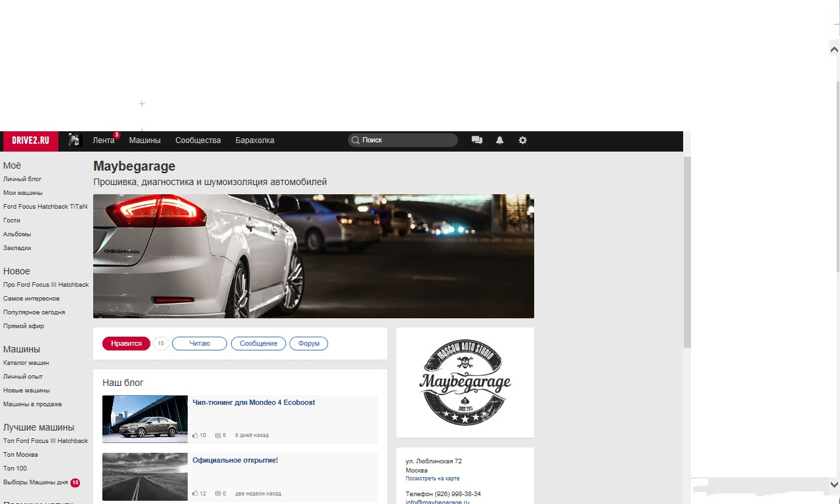Screen dimensions: 840x504
Task: Click the Наш блог heading
Action: 123,383
